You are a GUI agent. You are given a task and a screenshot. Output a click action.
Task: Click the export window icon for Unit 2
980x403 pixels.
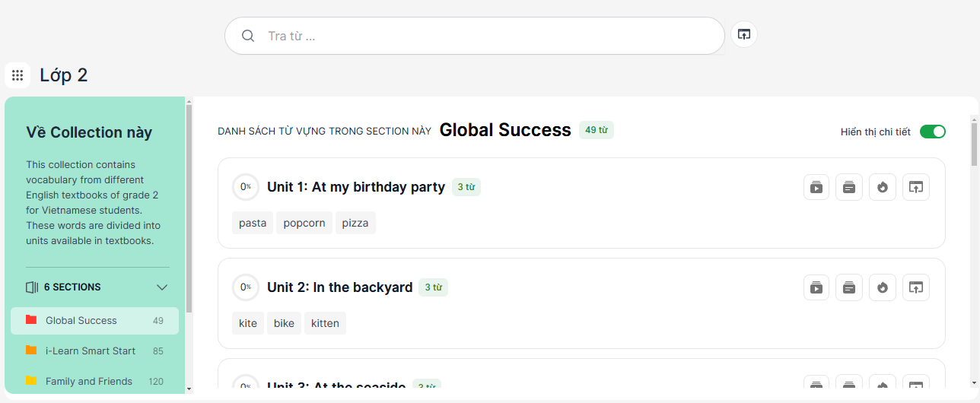tap(916, 287)
